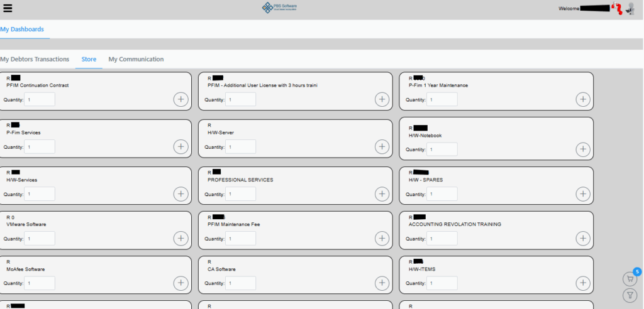The width and height of the screenshot is (644, 309).
Task: Open the shopping cart
Action: (629, 279)
